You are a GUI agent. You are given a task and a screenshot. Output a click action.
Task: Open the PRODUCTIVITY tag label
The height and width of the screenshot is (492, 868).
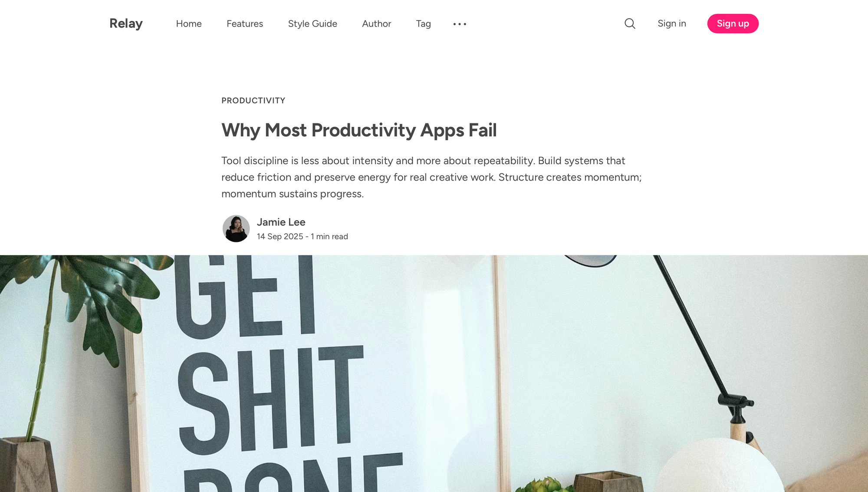pyautogui.click(x=253, y=101)
